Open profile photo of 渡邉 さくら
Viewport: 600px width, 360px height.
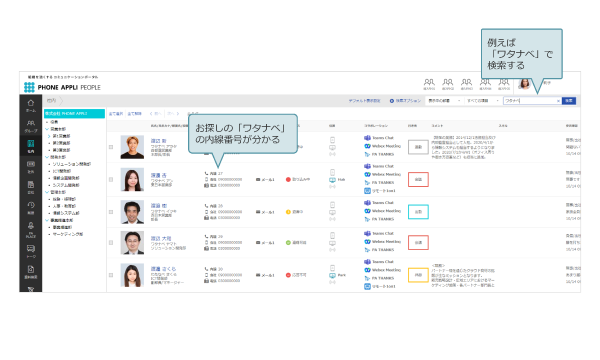[x=132, y=275]
